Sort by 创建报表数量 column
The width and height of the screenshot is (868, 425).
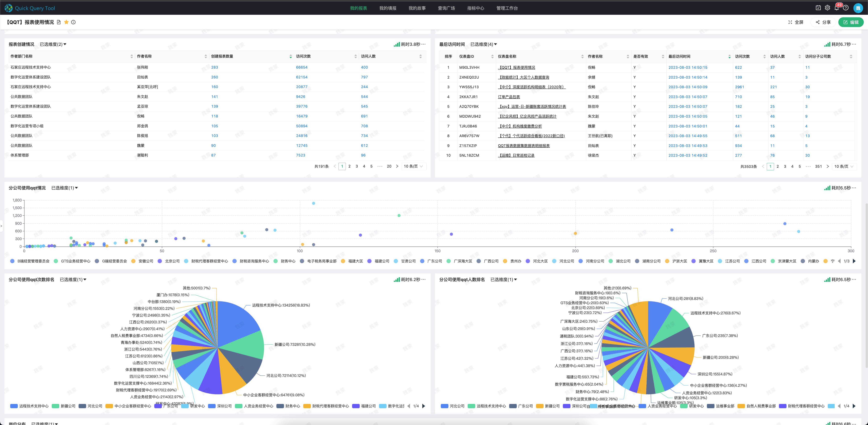[x=290, y=56]
